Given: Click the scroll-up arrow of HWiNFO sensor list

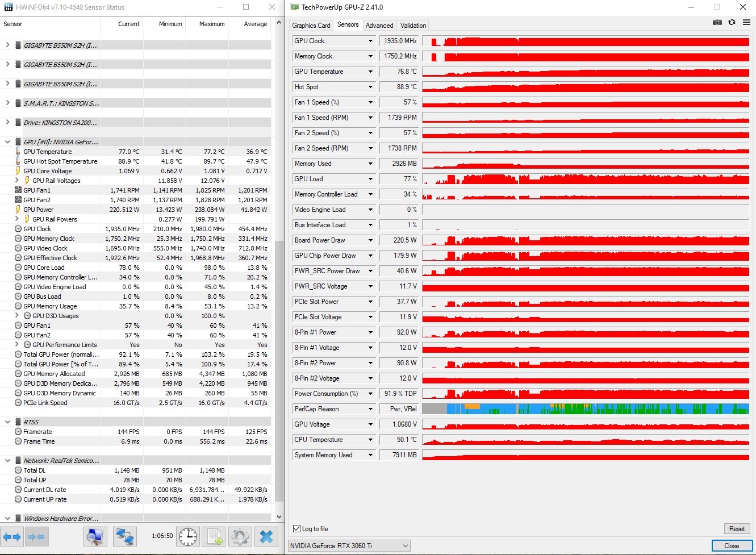Looking at the screenshot, I should point(279,23).
